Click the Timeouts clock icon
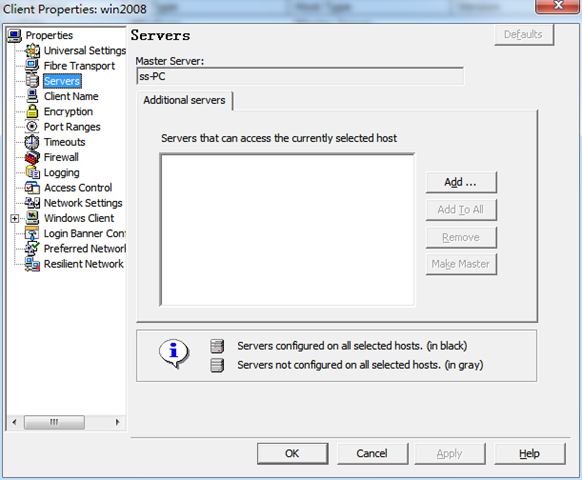The width and height of the screenshot is (582, 480). pos(32,142)
